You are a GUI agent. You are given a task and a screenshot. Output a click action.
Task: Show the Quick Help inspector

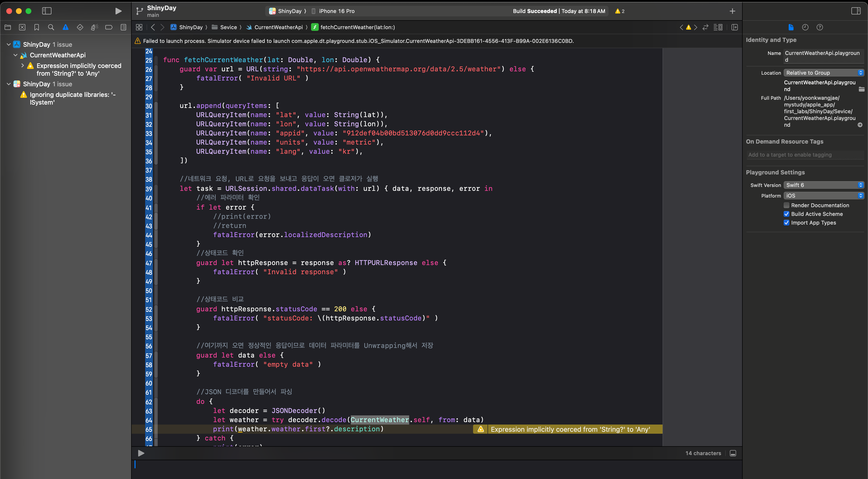(x=820, y=27)
